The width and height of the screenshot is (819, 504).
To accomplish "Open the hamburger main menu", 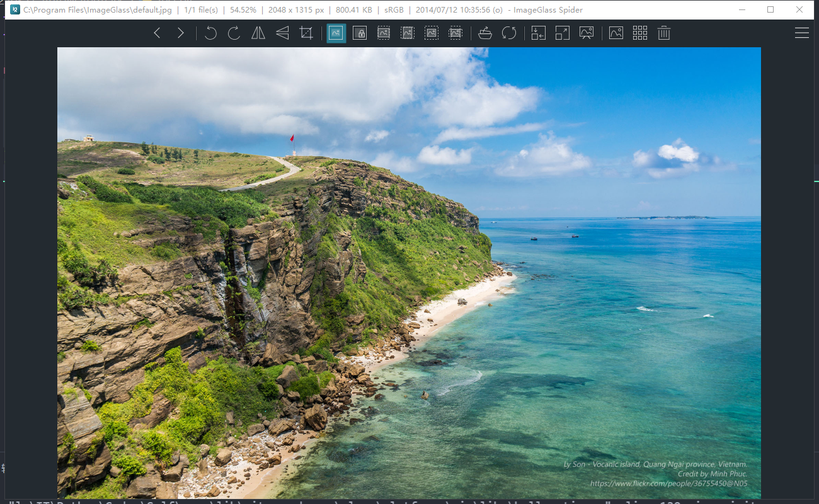I will click(x=802, y=33).
